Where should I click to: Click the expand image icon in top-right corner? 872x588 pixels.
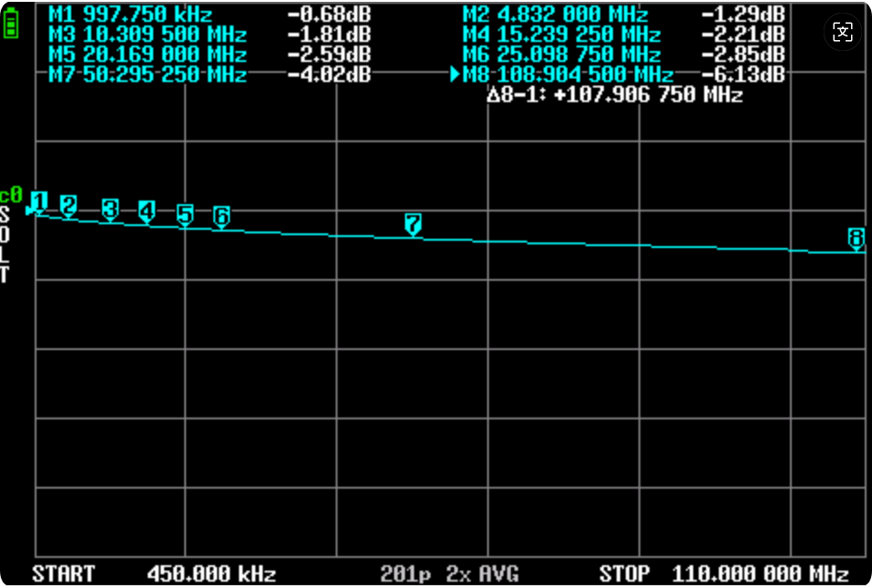click(x=843, y=33)
